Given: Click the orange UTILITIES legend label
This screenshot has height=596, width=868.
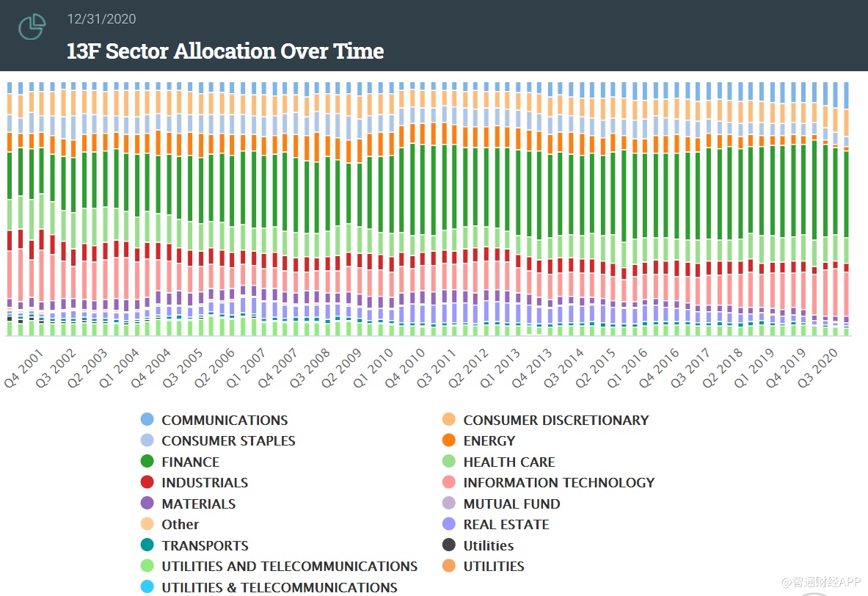Looking at the screenshot, I should [493, 566].
